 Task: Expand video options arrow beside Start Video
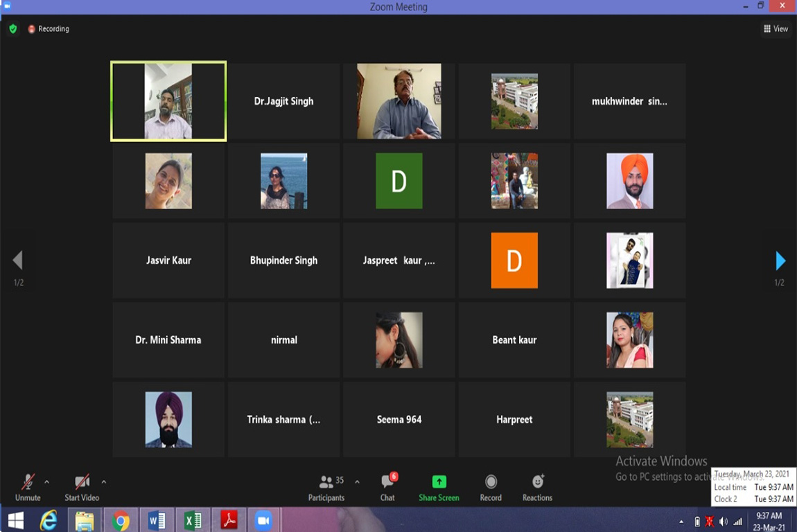pyautogui.click(x=104, y=481)
